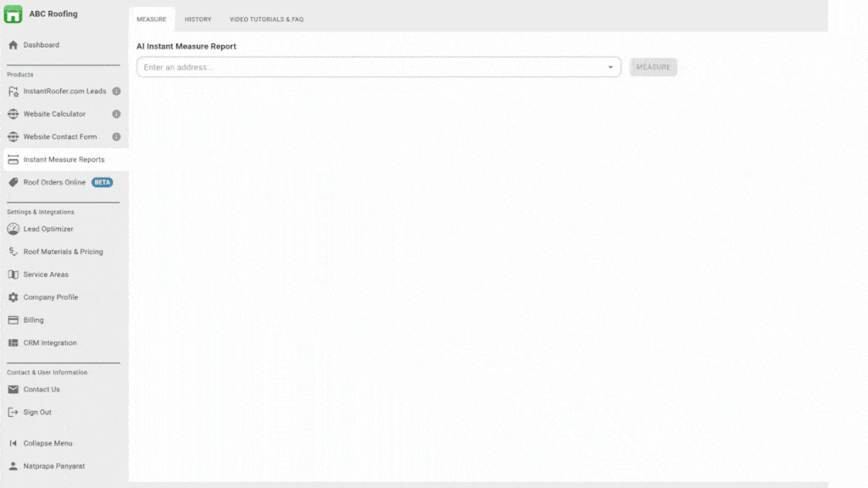The height and width of the screenshot is (488, 868).
Task: Click the Lead Optimizer gauge icon
Action: (x=14, y=229)
